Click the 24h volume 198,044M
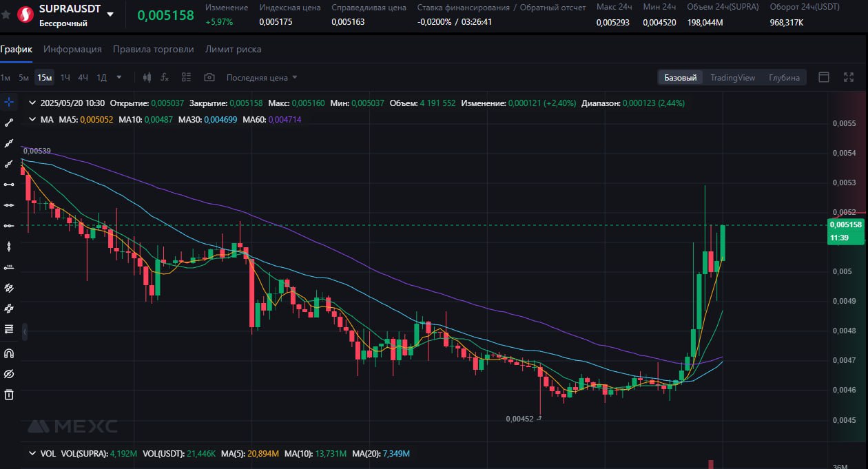Screen dimensions: 868x469 coord(705,22)
